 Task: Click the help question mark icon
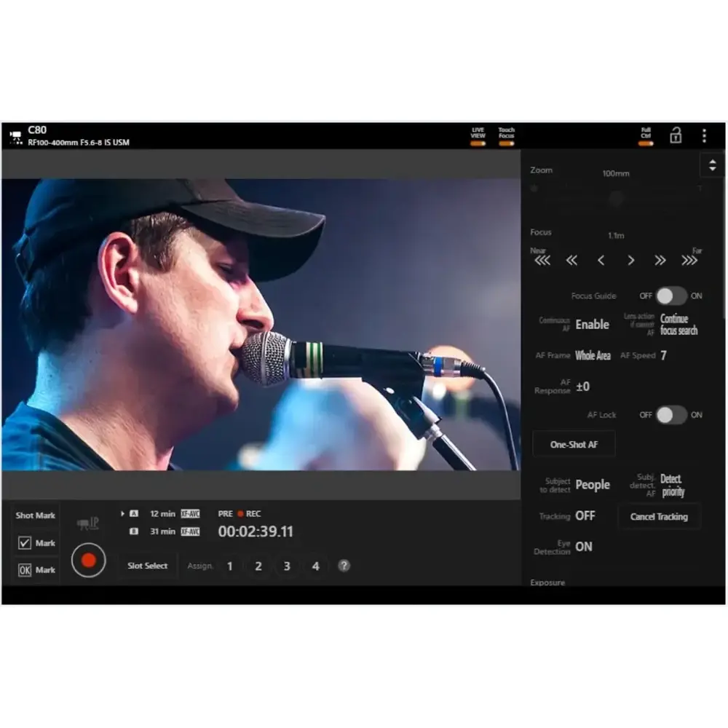click(x=344, y=566)
